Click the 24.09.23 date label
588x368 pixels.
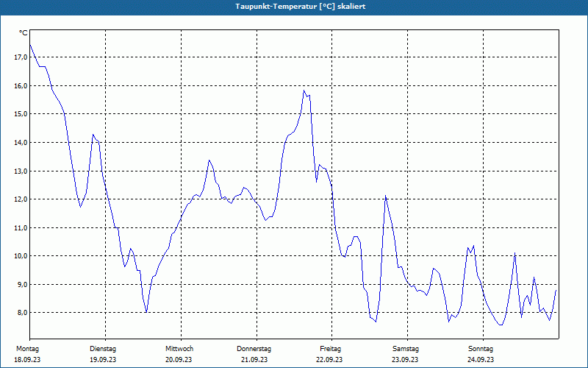click(x=481, y=360)
